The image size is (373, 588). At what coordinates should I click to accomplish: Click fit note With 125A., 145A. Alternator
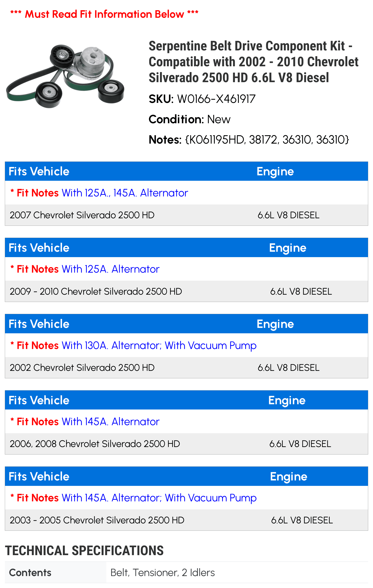[x=125, y=193]
